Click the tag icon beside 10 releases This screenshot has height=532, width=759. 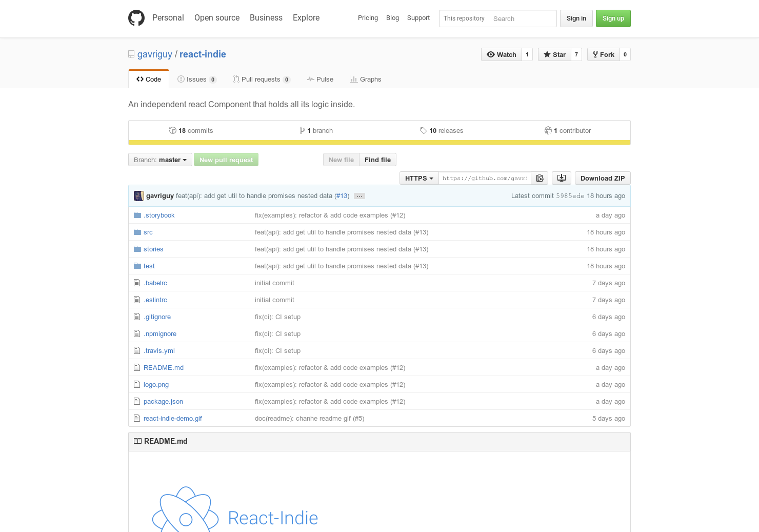424,130
